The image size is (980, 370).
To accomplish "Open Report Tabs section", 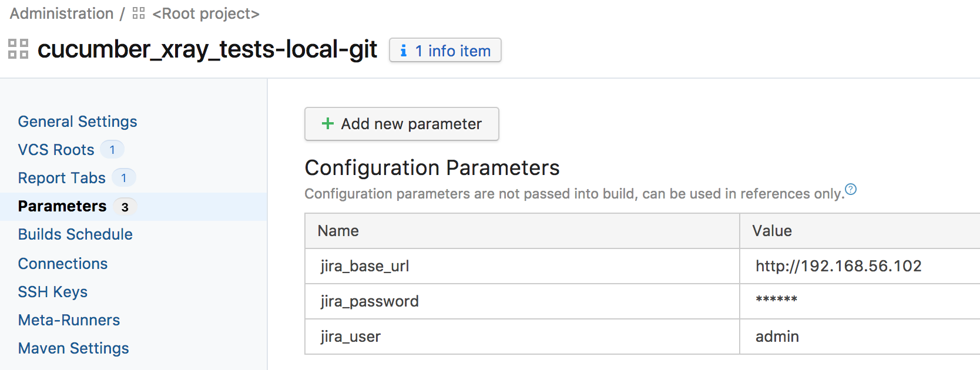I will [x=62, y=178].
